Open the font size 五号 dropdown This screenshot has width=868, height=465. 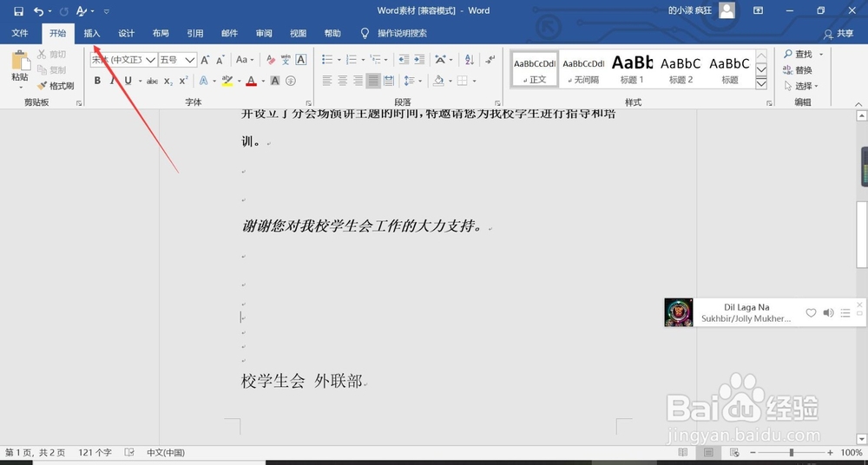[190, 60]
